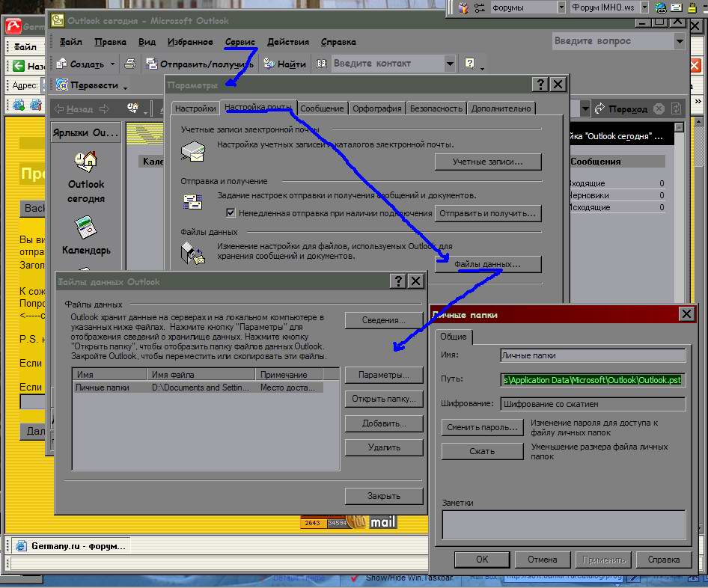Open the address book icon

tap(321, 64)
